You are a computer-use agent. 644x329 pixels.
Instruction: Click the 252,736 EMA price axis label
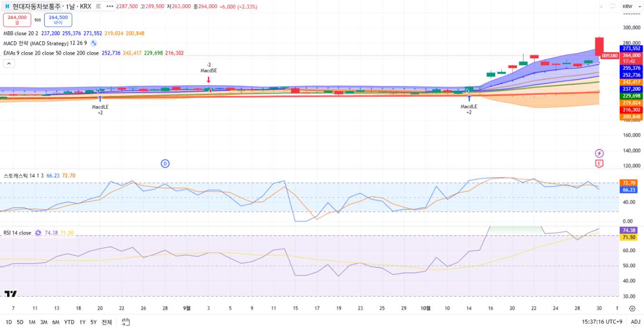[x=631, y=75]
